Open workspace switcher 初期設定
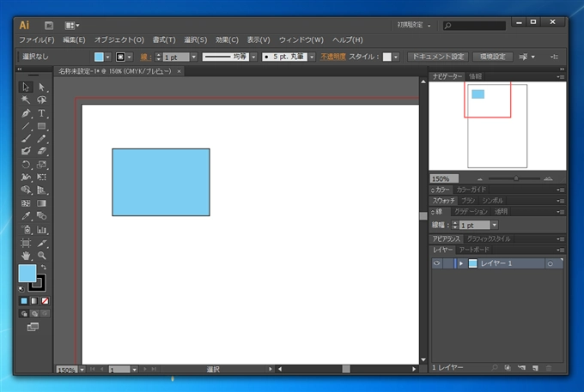This screenshot has width=584, height=392. point(413,25)
